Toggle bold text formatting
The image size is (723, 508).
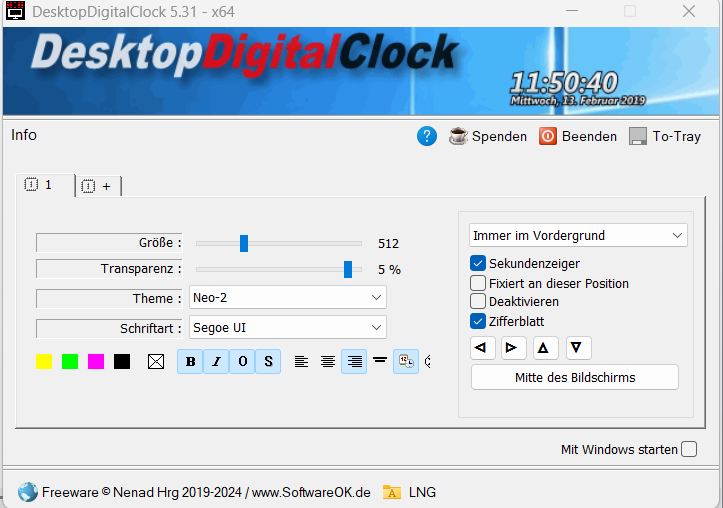click(190, 361)
